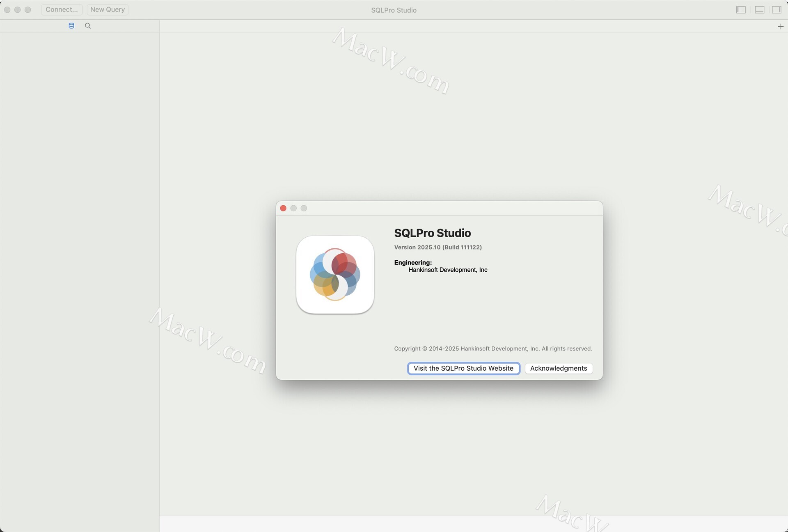Click the SQLPro Studio app logo
Image resolution: width=788 pixels, height=532 pixels.
pos(335,275)
